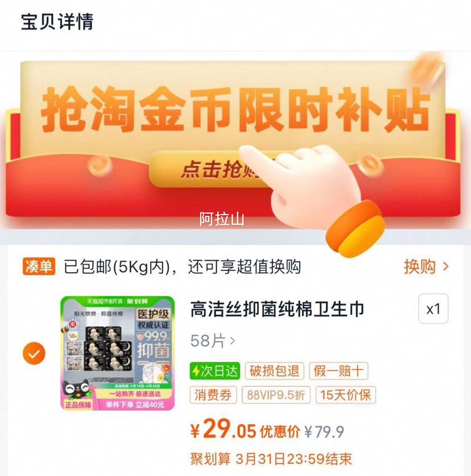
Task: Expand the 58片 specification selector
Action: tap(213, 340)
